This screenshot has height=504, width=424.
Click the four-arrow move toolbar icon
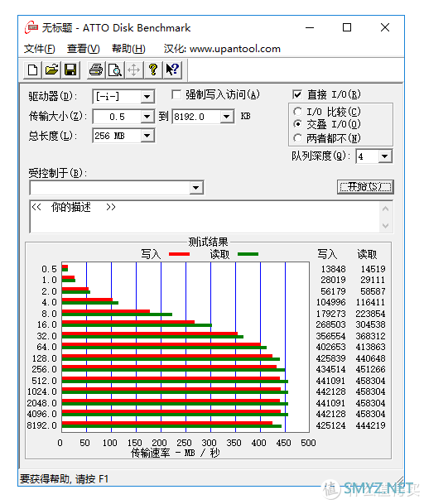tap(134, 70)
